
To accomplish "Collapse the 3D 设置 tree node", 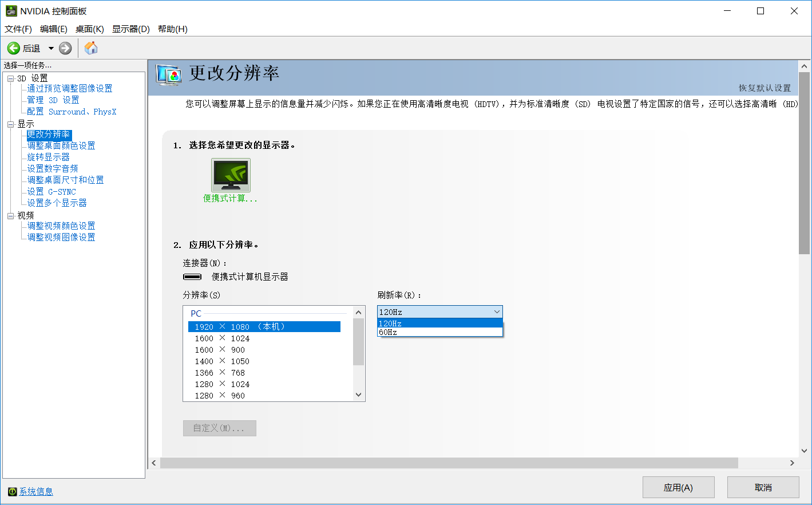I will [x=10, y=78].
